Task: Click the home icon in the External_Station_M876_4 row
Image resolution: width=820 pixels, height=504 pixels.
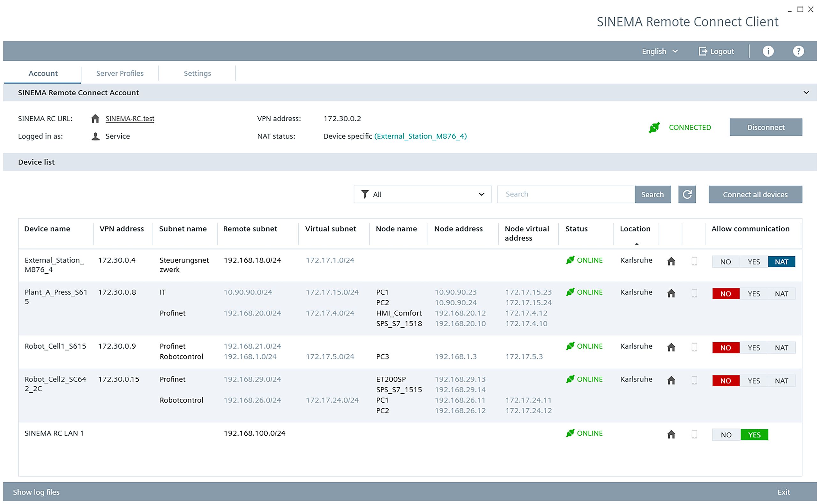Action: pos(671,261)
